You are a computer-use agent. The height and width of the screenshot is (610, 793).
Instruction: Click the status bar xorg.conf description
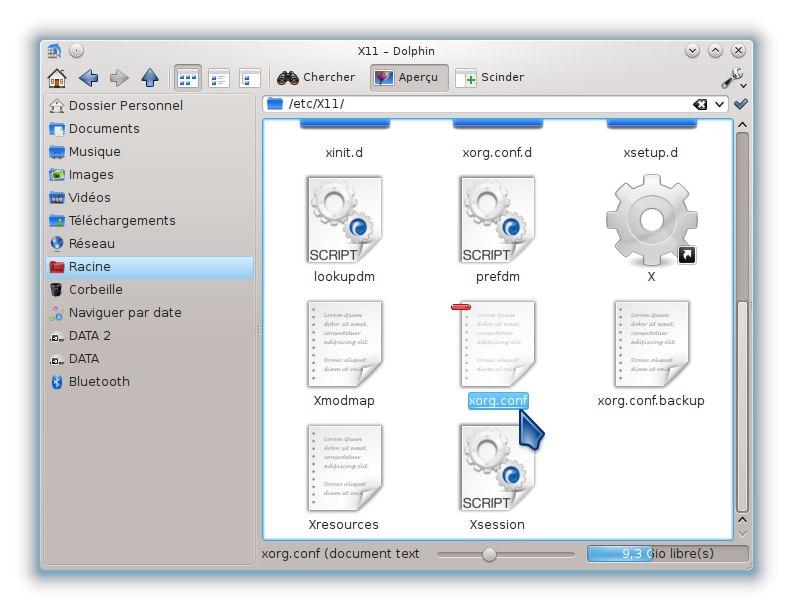pyautogui.click(x=340, y=554)
